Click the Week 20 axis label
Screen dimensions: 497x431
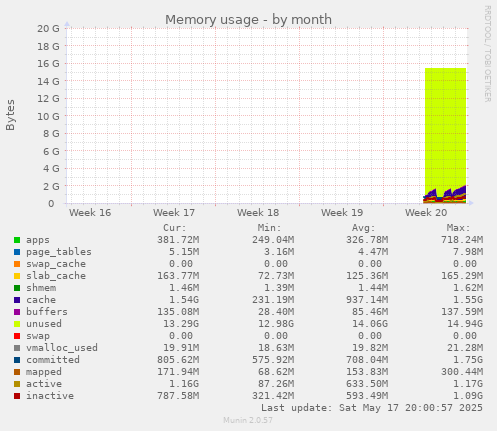[x=426, y=213]
